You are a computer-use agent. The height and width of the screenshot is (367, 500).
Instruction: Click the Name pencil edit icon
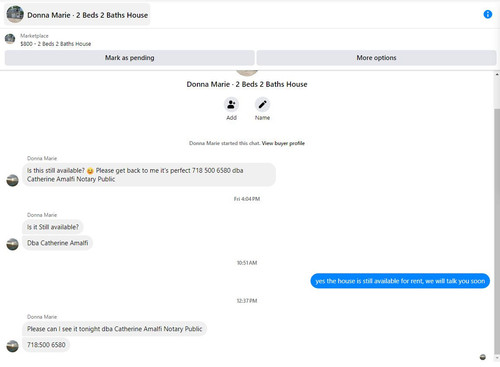pos(262,105)
